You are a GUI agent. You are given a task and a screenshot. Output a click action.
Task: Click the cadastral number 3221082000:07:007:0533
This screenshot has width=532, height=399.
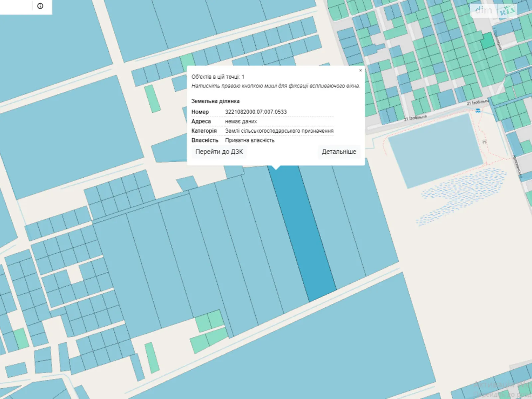click(256, 112)
